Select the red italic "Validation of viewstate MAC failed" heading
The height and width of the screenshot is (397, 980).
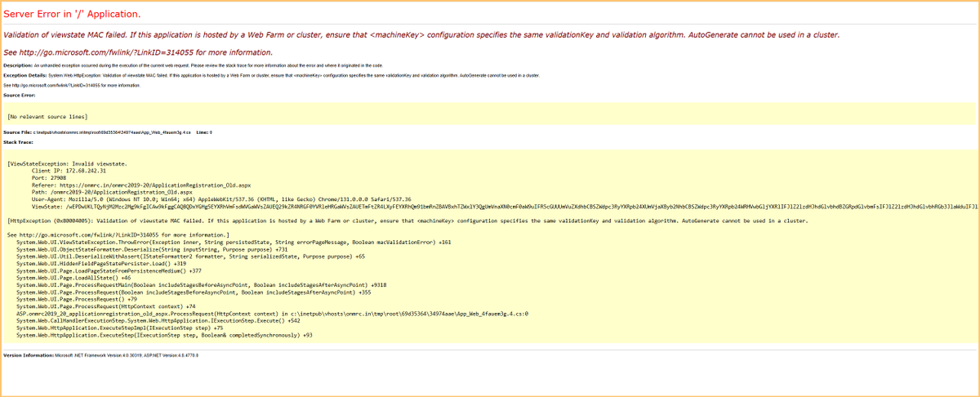(x=421, y=34)
